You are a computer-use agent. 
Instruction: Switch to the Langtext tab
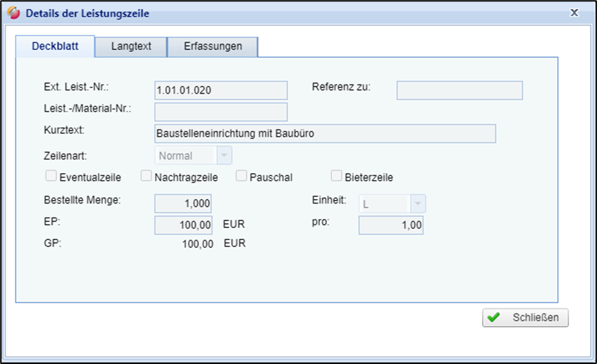pyautogui.click(x=131, y=46)
